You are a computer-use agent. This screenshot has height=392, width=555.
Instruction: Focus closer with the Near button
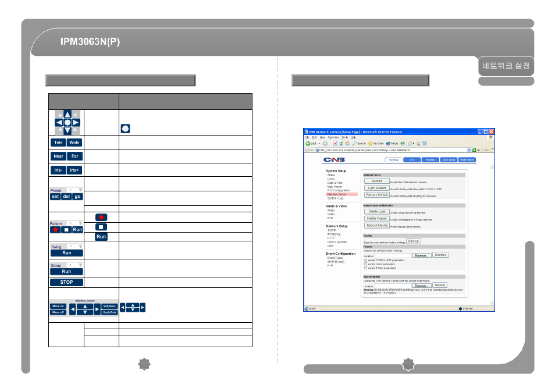click(58, 156)
